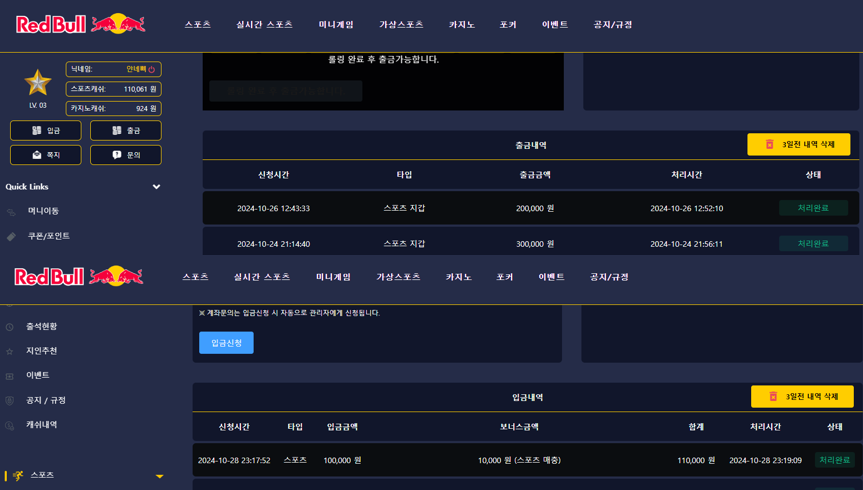Image resolution: width=863 pixels, height=490 pixels.
Task: Select 카지노 in the header above 입금내역
Action: coord(458,277)
